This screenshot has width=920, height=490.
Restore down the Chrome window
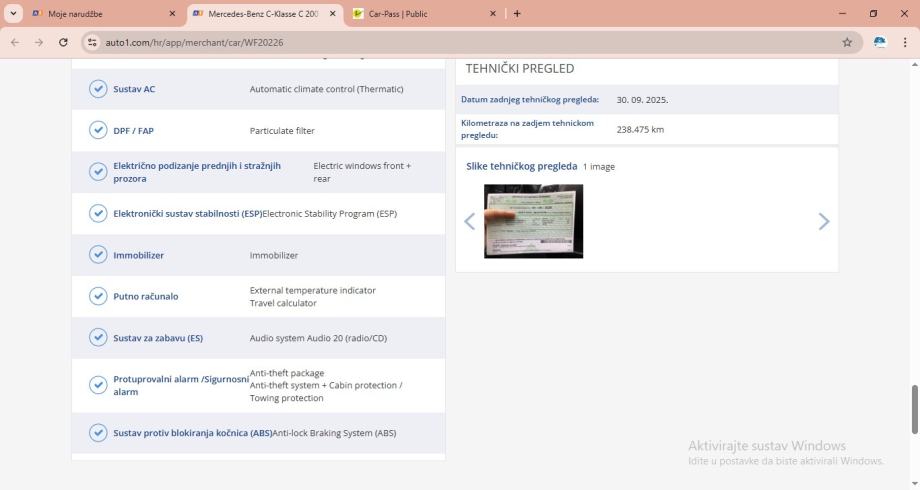[x=874, y=13]
